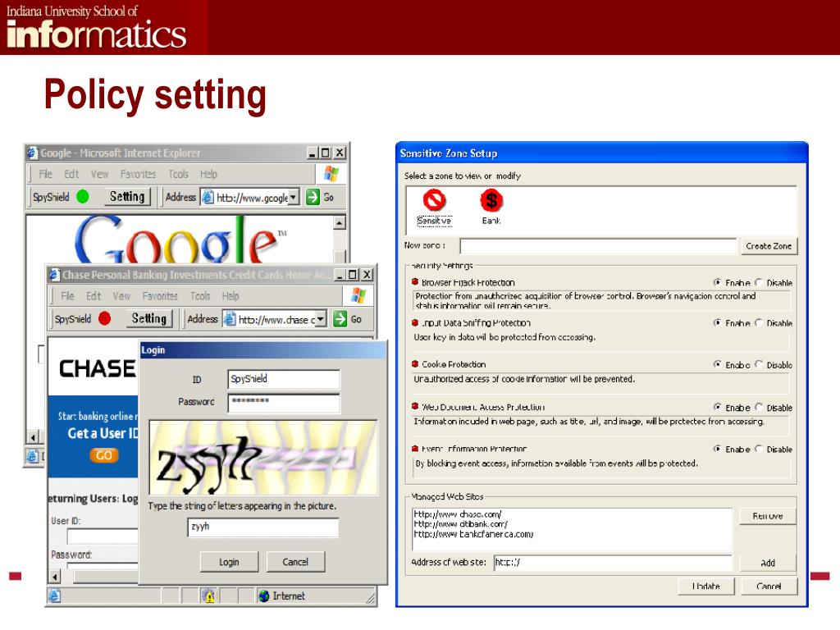Click User ID field on Chase page
Screen dimensions: 840x630
point(102,536)
